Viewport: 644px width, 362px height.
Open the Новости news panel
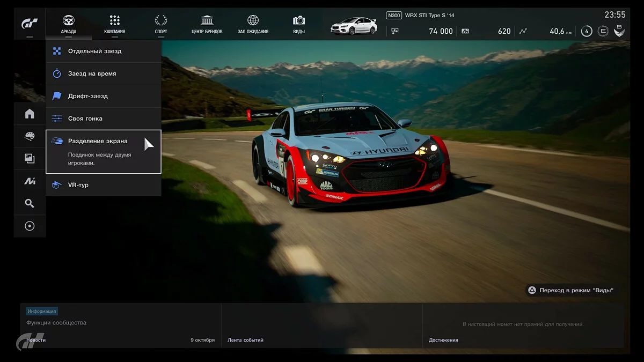120,326
